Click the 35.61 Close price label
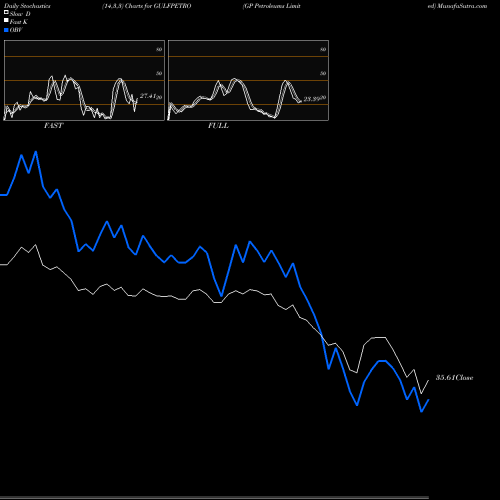This screenshot has height=500, width=500. pos(455,378)
